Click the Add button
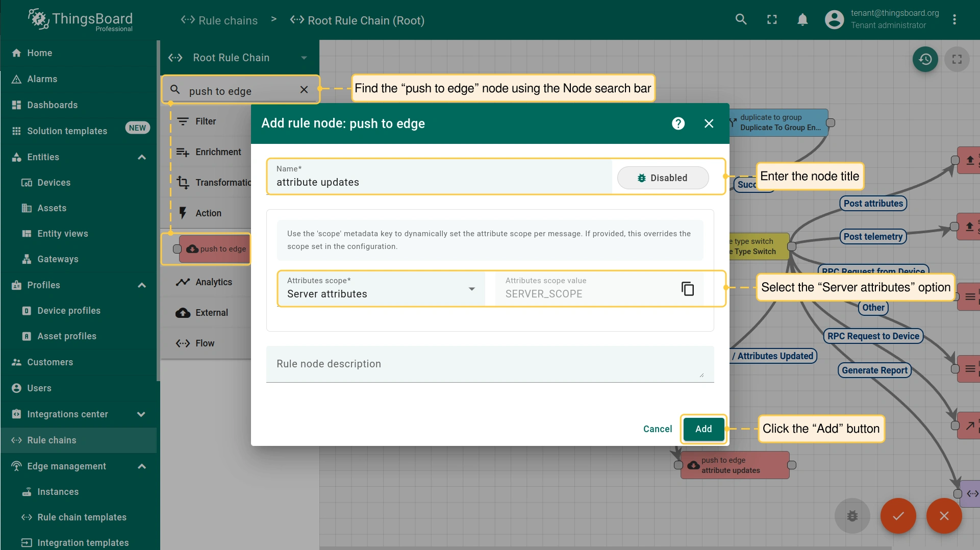 pyautogui.click(x=703, y=429)
